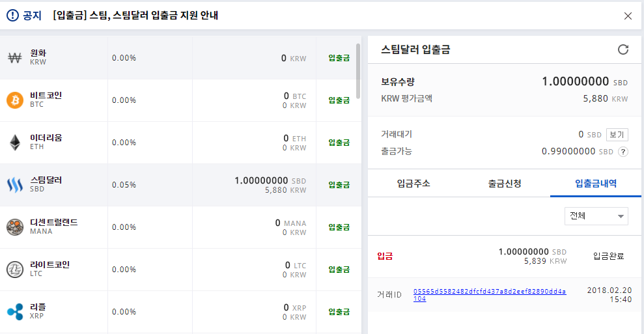Click the 보기 button next to 거래대기
The image size is (644, 334).
click(x=617, y=135)
